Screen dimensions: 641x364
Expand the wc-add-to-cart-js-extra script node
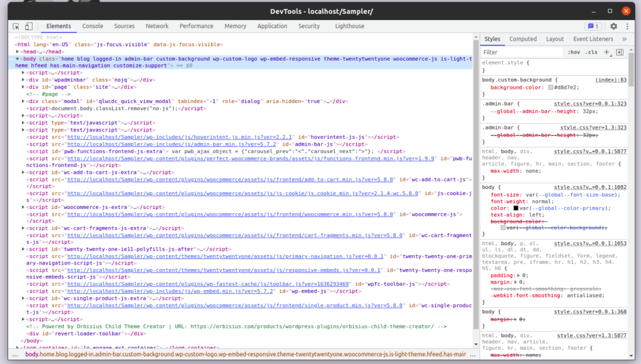click(x=23, y=173)
